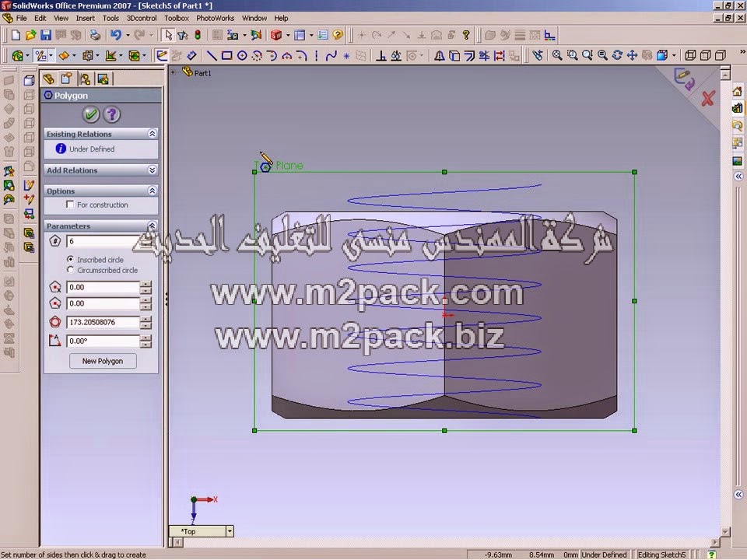Open Polygon help with question mark button
This screenshot has height=560, width=747.
(x=112, y=114)
